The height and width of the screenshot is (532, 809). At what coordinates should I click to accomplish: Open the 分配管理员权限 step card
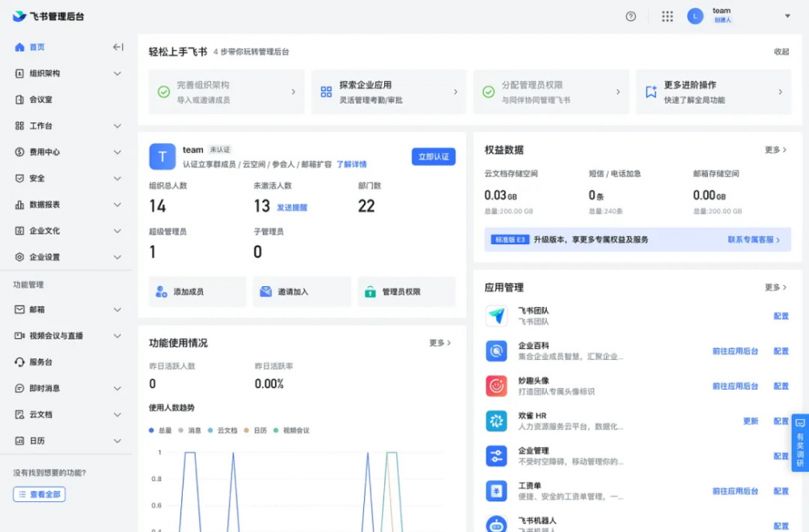pyautogui.click(x=551, y=91)
